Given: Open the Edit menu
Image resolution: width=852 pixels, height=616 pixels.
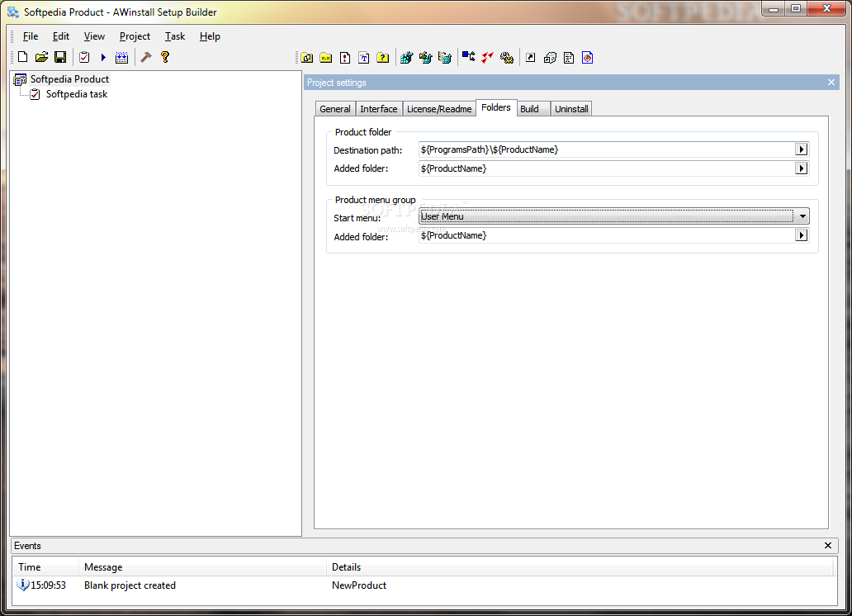Looking at the screenshot, I should coord(61,36).
